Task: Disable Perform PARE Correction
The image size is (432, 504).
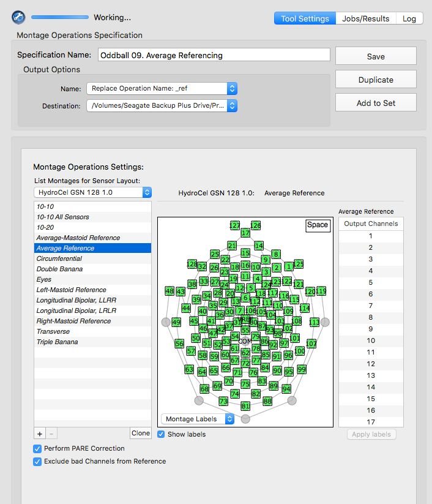Action: click(37, 449)
